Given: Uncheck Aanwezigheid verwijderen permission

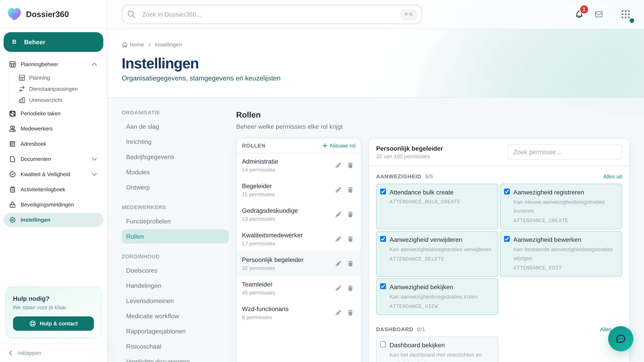Looking at the screenshot, I should click(x=383, y=239).
